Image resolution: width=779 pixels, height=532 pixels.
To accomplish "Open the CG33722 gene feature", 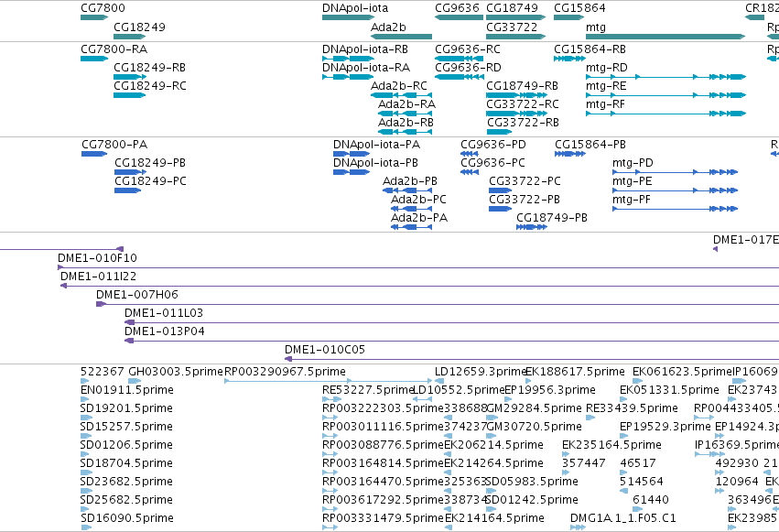I will point(515,37).
